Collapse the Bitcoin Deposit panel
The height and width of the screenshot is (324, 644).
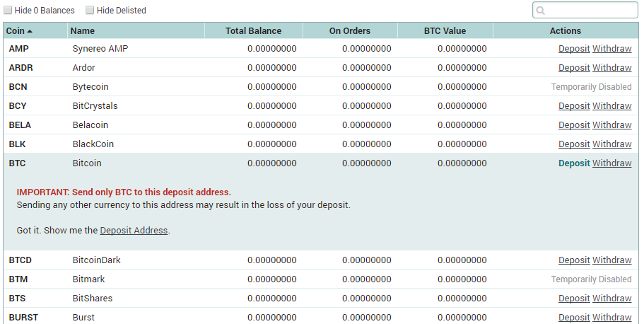pyautogui.click(x=573, y=163)
